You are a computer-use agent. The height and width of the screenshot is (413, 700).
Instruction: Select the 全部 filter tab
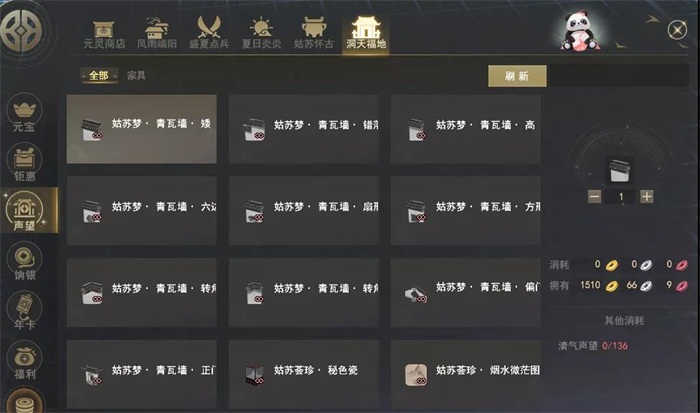click(99, 75)
